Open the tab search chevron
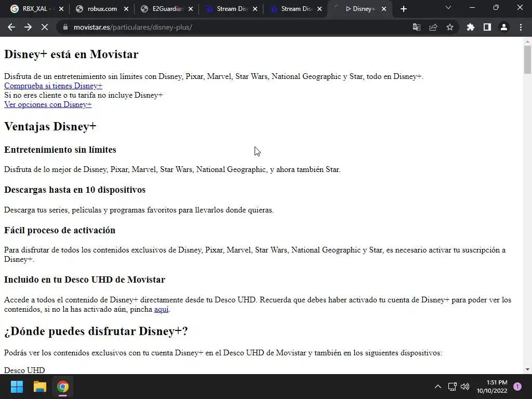This screenshot has width=532, height=399. click(x=448, y=7)
